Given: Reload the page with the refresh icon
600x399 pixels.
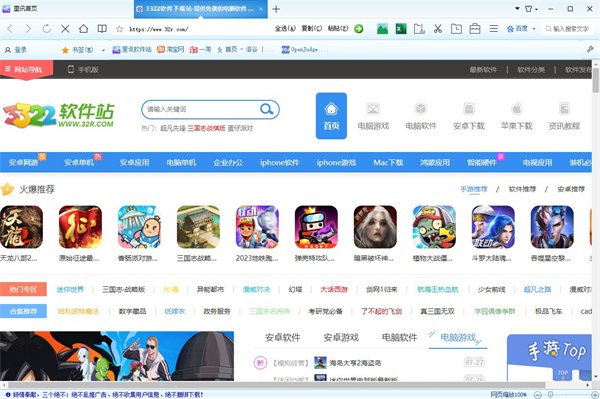Looking at the screenshot, I should pyautogui.click(x=47, y=29).
